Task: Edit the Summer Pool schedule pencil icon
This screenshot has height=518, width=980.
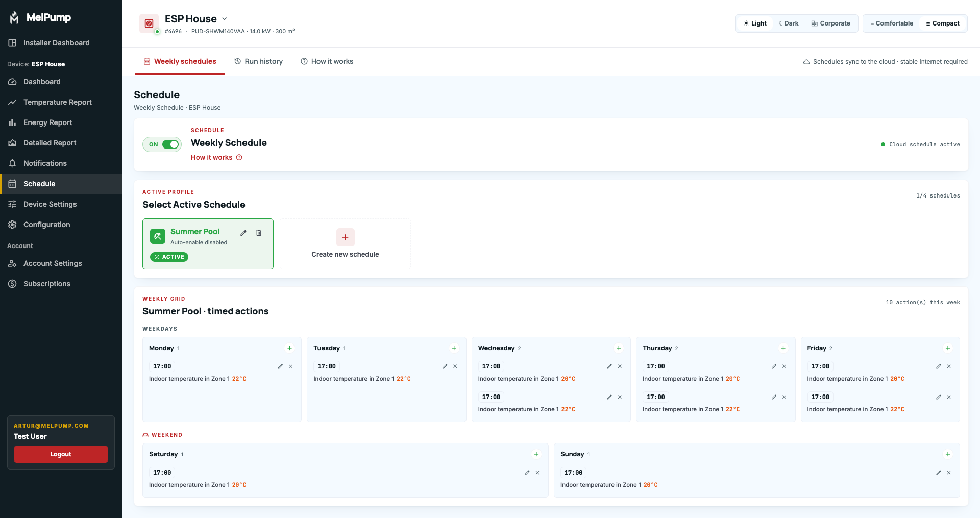Action: pos(243,233)
